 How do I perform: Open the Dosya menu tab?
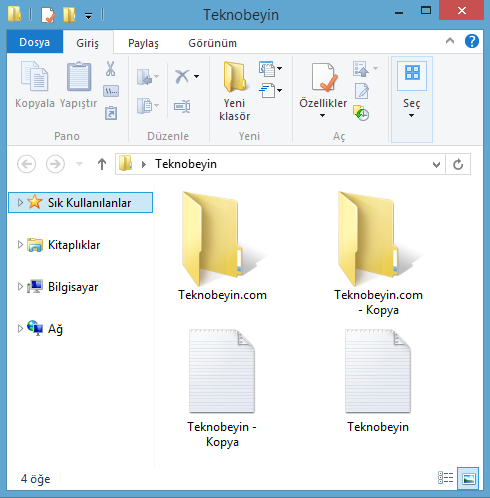coord(35,42)
